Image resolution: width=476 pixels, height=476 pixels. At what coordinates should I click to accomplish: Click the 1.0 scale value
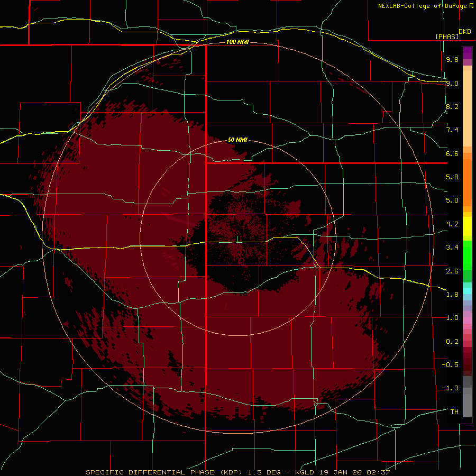(452, 318)
